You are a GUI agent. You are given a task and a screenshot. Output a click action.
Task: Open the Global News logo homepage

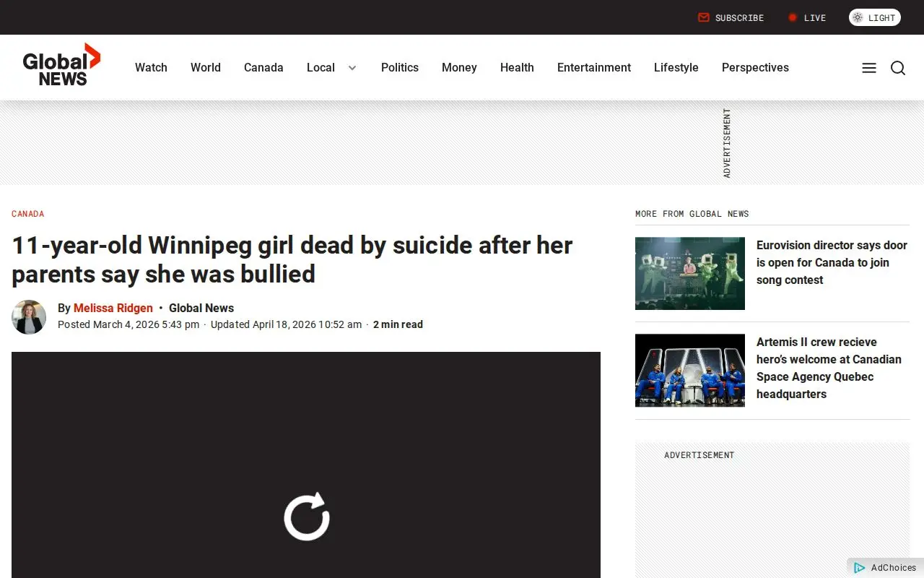pyautogui.click(x=61, y=65)
